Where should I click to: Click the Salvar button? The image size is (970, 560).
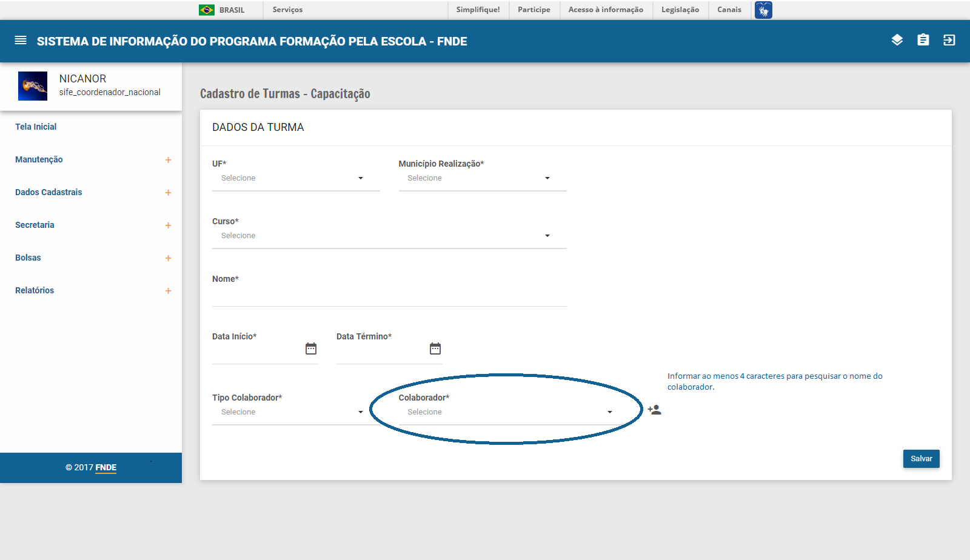tap(921, 459)
